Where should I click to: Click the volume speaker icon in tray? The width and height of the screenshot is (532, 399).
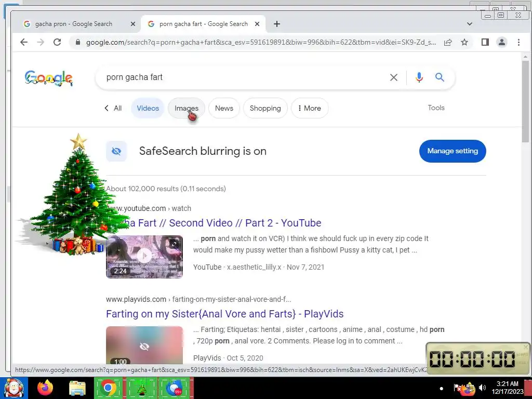point(482,388)
